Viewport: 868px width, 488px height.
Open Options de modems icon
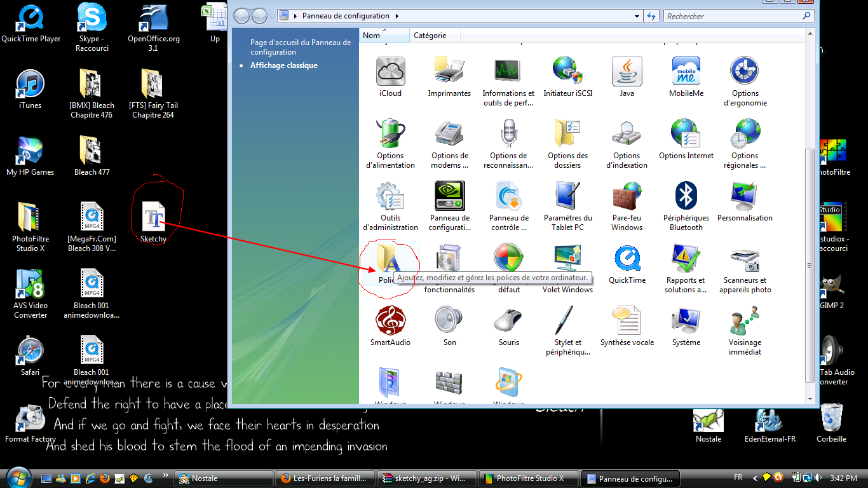click(x=449, y=133)
